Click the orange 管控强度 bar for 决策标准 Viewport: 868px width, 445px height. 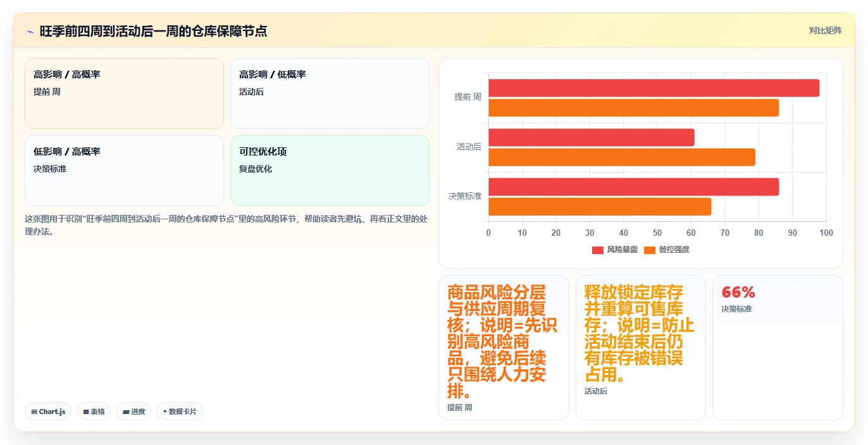(x=600, y=206)
